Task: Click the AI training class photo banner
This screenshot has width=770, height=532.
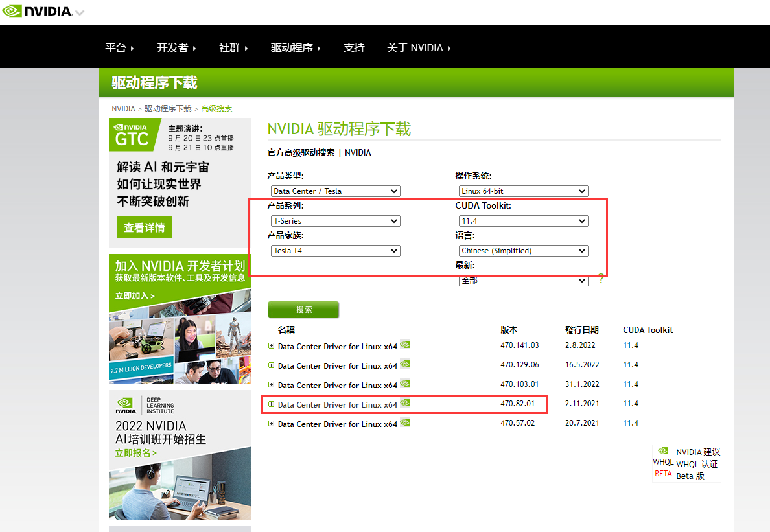Action: point(180,483)
